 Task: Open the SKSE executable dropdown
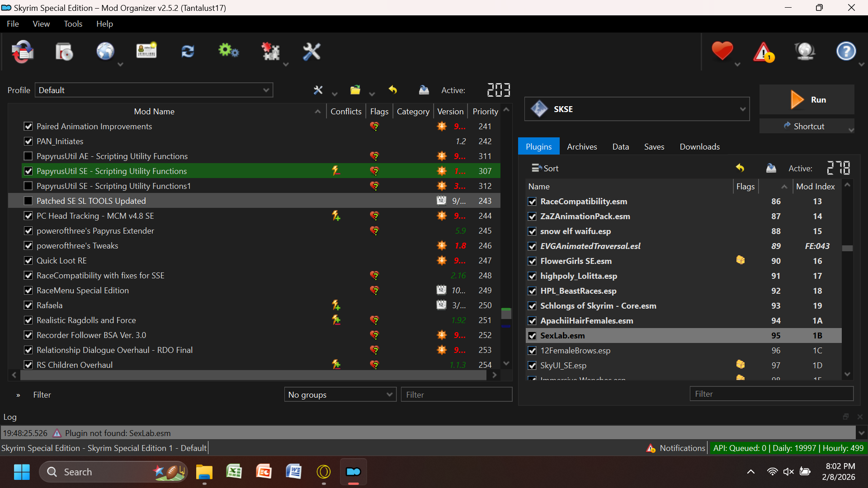pyautogui.click(x=637, y=109)
